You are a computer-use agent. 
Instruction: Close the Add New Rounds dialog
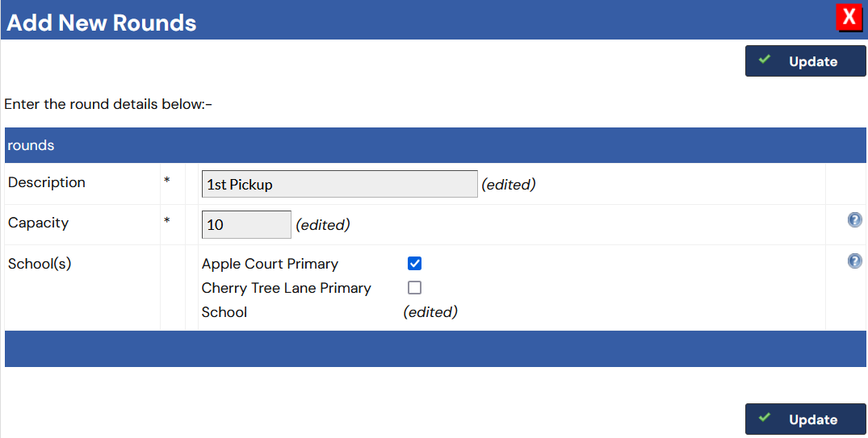849,17
